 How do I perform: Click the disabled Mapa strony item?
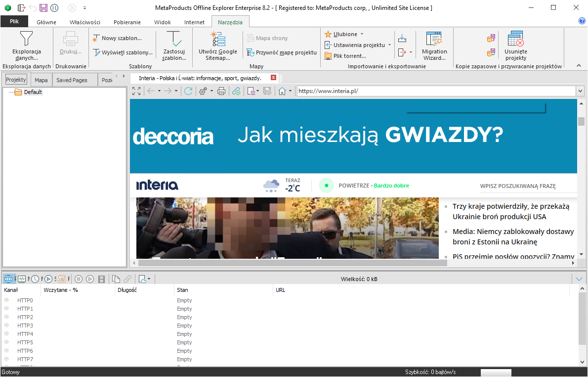click(267, 38)
